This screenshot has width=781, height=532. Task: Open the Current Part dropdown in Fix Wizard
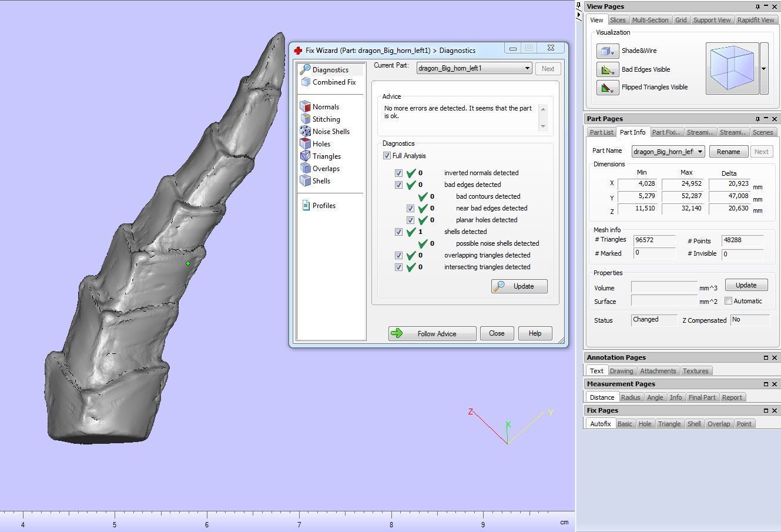(474, 68)
